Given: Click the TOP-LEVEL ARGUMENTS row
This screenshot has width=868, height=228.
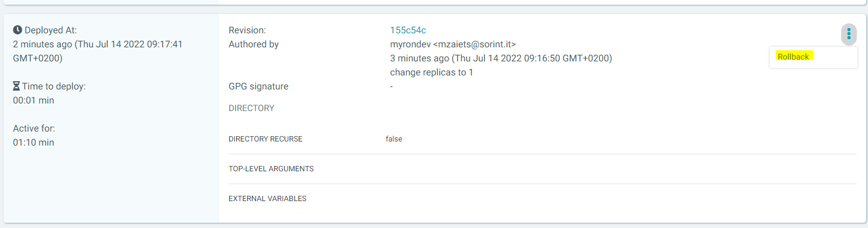Looking at the screenshot, I should click(x=542, y=169).
